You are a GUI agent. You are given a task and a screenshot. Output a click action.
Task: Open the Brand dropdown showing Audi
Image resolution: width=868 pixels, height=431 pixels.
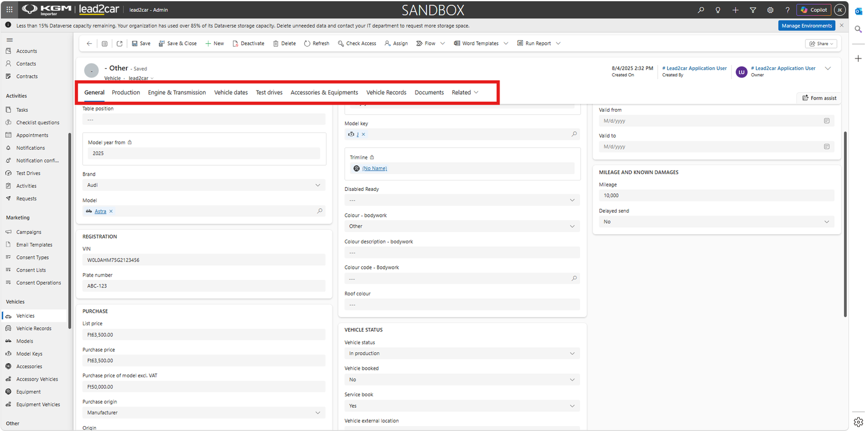pyautogui.click(x=204, y=185)
